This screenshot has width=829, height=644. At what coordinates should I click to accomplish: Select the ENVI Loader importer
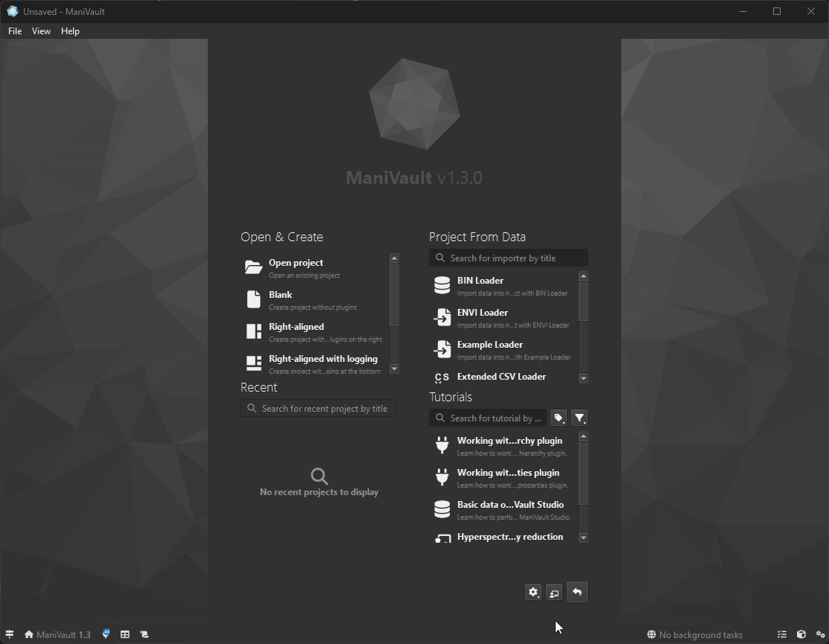pos(504,318)
